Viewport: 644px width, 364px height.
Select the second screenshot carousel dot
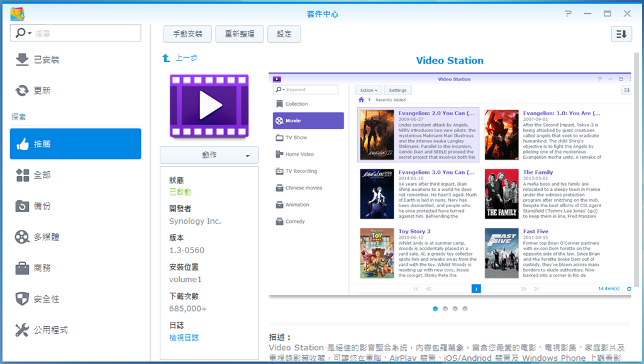(x=445, y=309)
